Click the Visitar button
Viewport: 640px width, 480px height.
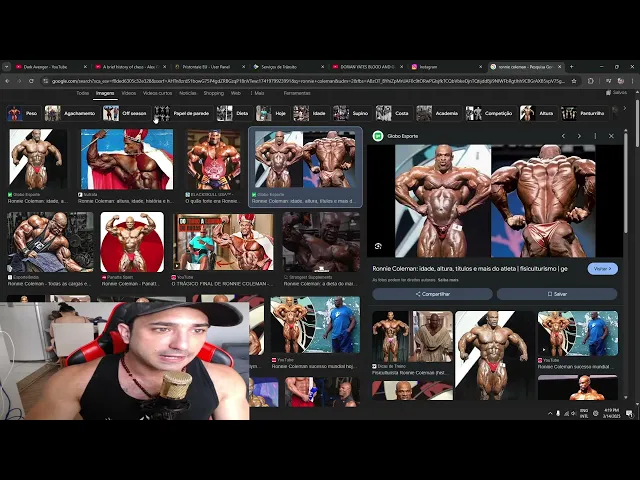click(x=602, y=269)
